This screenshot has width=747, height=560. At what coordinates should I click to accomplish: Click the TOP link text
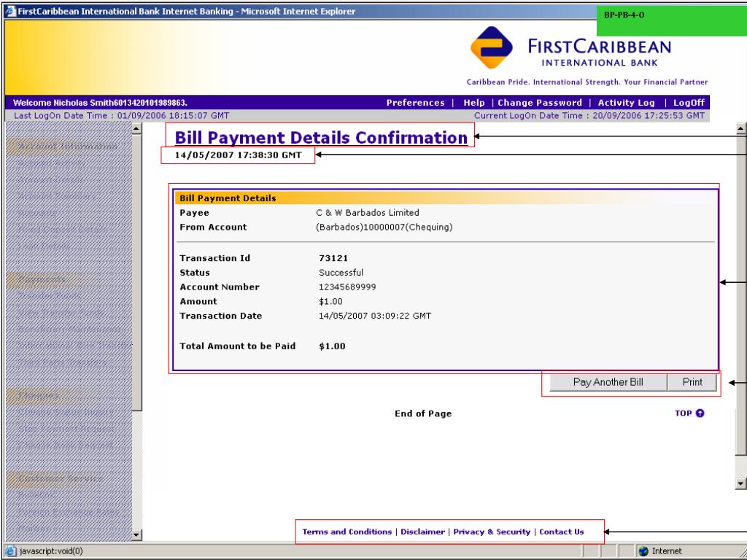(x=683, y=413)
